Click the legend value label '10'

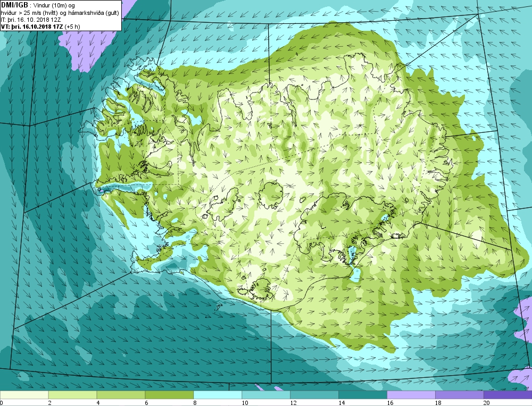[245, 403]
